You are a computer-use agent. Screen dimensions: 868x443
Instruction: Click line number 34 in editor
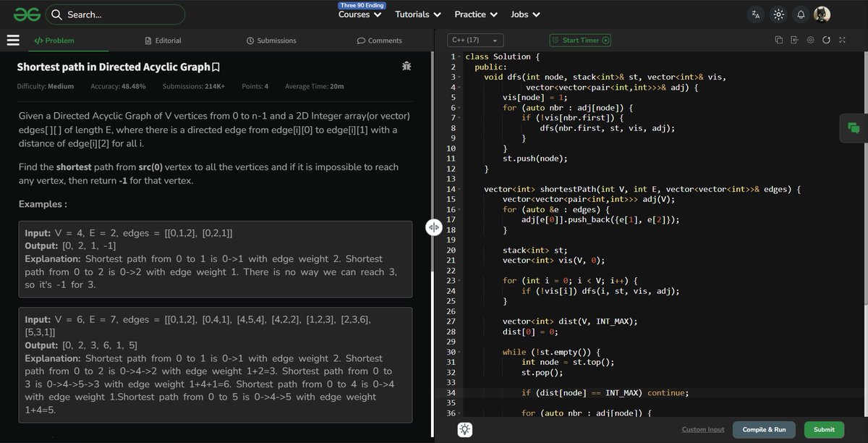pyautogui.click(x=450, y=393)
